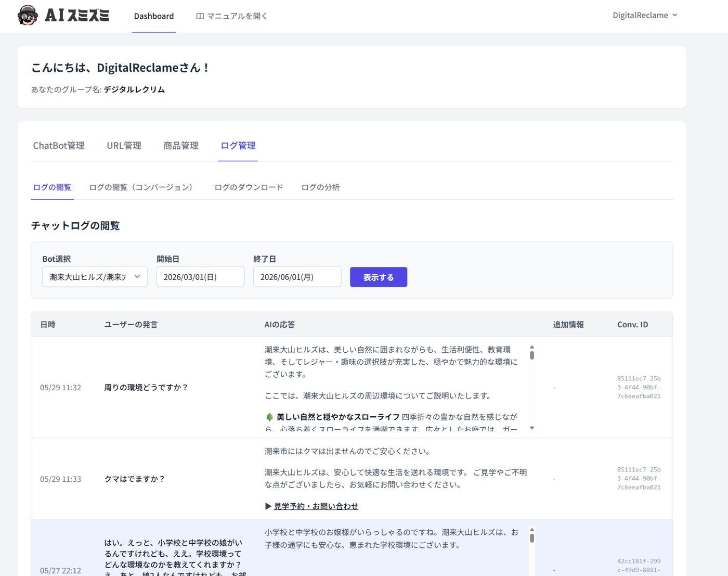Open the ログの分析 sub-tab
The width and height of the screenshot is (728, 576).
(x=320, y=187)
